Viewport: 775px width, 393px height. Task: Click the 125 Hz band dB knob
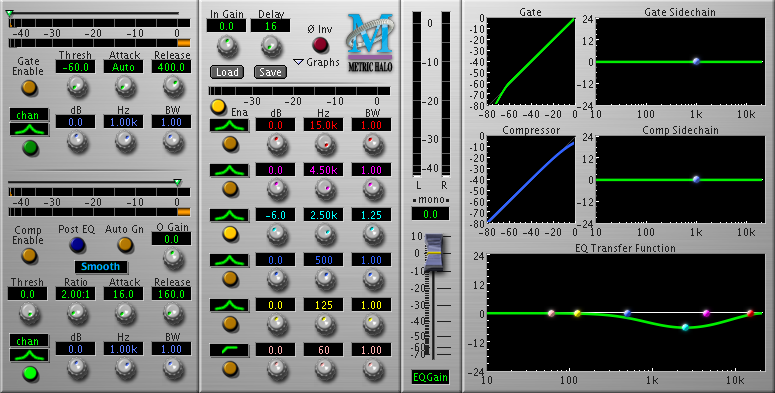pyautogui.click(x=277, y=324)
